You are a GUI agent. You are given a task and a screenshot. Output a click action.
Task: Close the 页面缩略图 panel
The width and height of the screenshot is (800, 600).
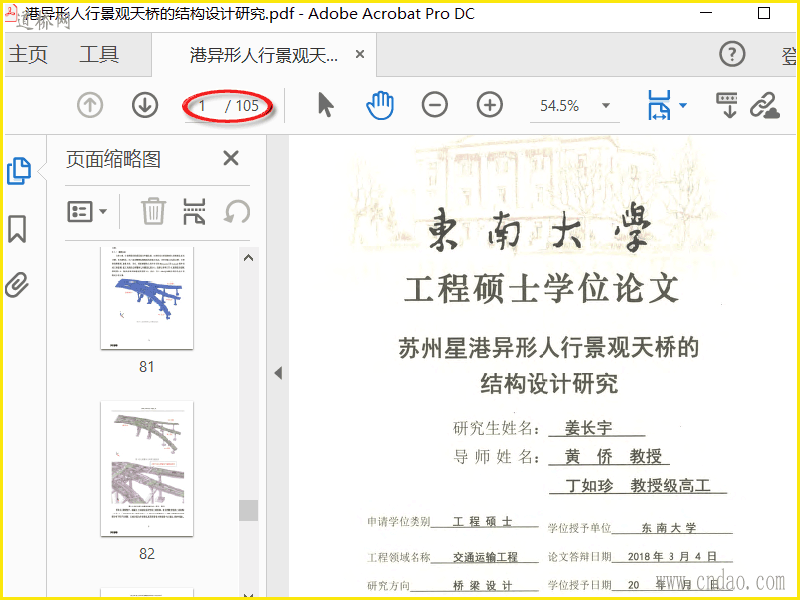click(x=231, y=158)
